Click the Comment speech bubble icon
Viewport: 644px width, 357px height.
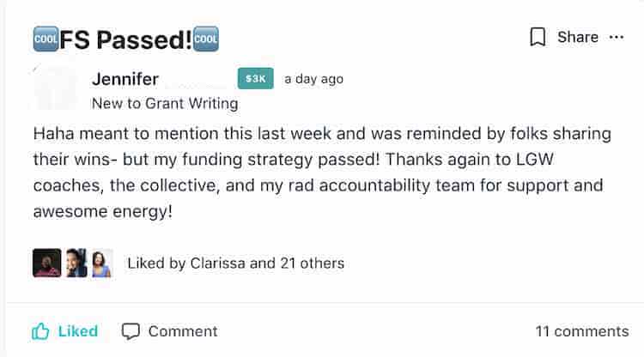[131, 331]
